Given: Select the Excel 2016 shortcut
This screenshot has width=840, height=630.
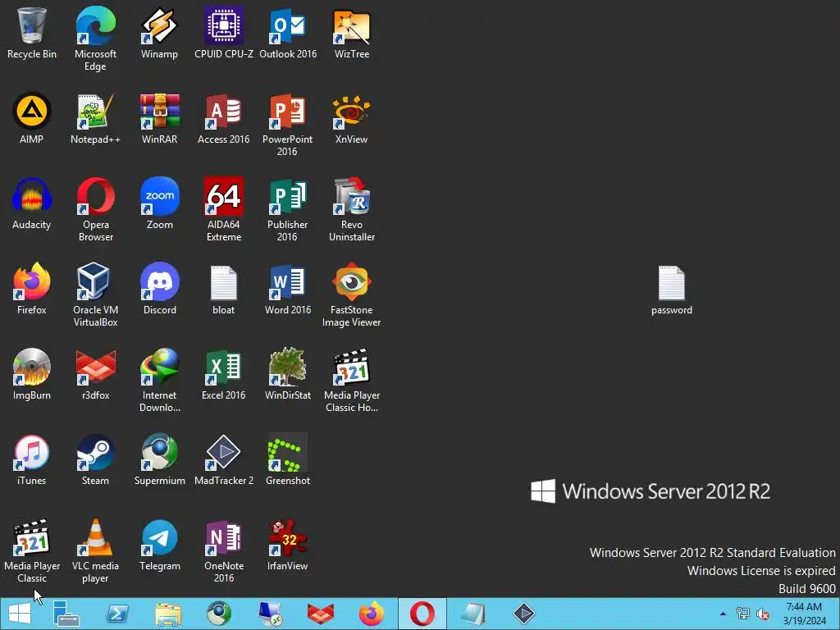Looking at the screenshot, I should point(223,374).
